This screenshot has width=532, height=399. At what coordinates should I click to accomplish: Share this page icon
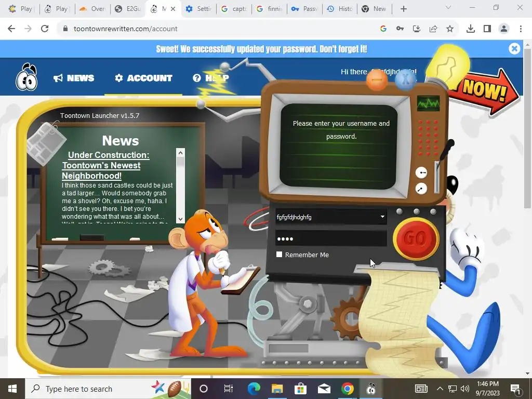coord(433,29)
